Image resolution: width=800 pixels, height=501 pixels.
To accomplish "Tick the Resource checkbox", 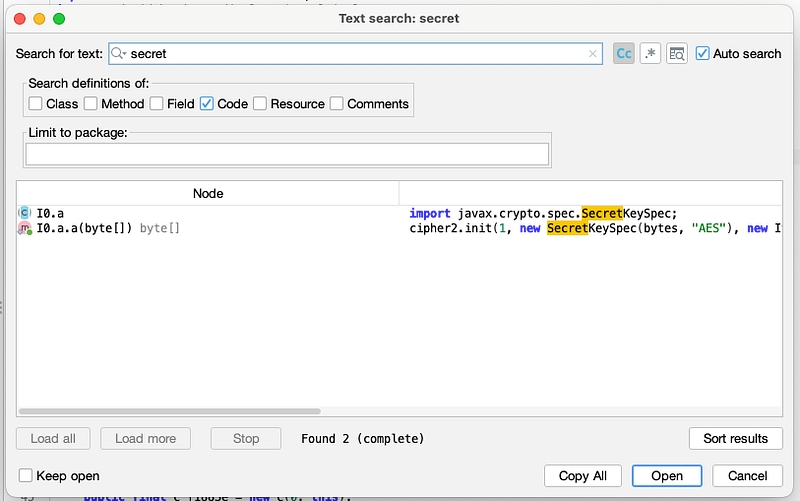I will coord(260,103).
